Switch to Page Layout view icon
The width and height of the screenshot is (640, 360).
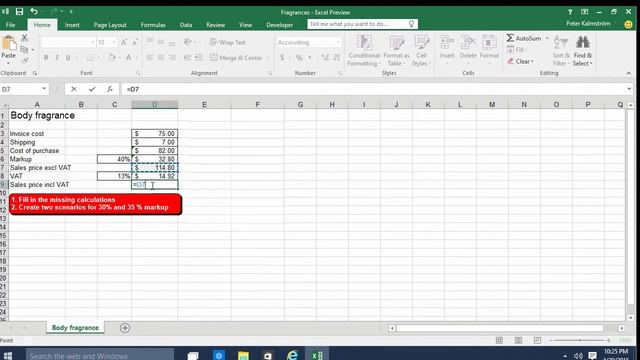(518, 340)
